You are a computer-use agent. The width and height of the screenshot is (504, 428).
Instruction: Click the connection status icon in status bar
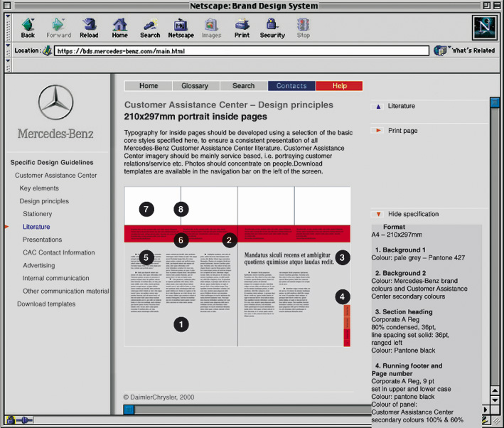point(24,420)
